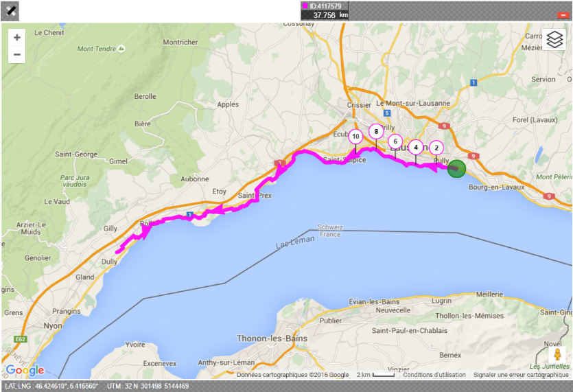This screenshot has width=573, height=392.
Task: Click Thonon-les-Bains label on map
Action: [x=272, y=338]
